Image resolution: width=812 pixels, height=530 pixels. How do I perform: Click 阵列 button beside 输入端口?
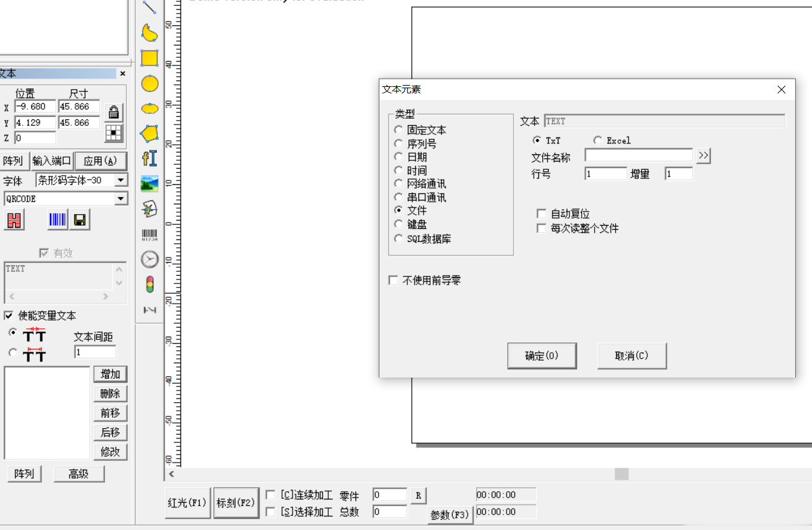click(13, 161)
